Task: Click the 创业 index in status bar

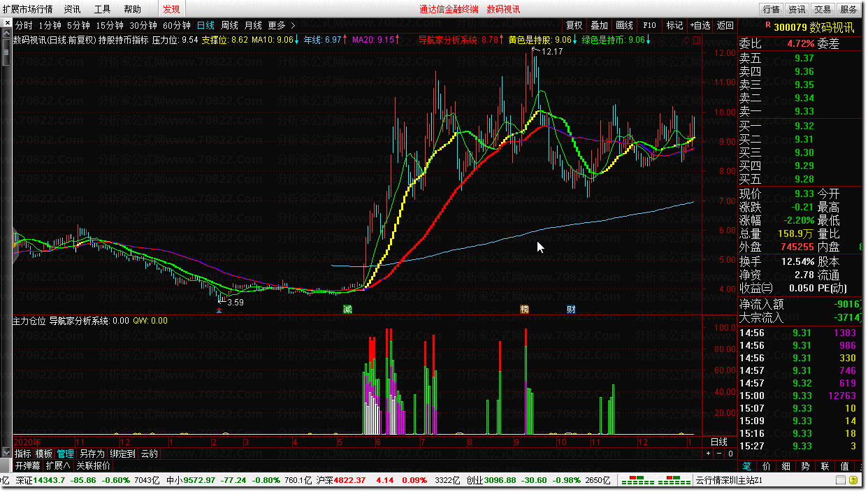Action: (475, 481)
